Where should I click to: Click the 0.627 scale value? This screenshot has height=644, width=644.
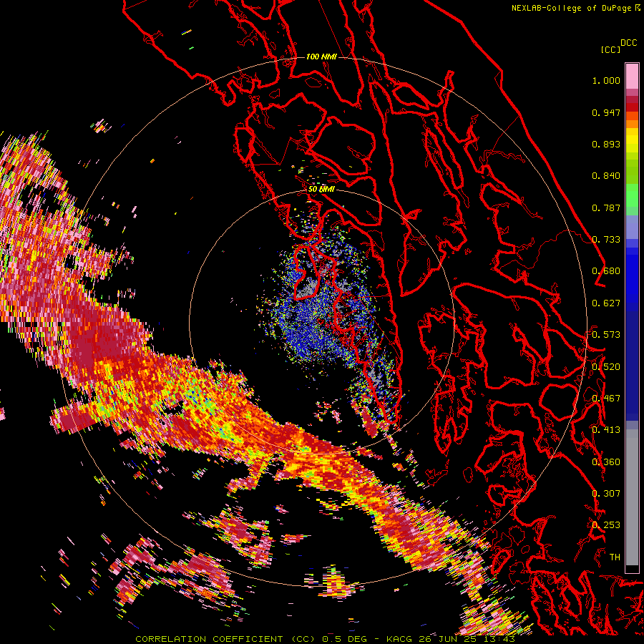coord(606,303)
